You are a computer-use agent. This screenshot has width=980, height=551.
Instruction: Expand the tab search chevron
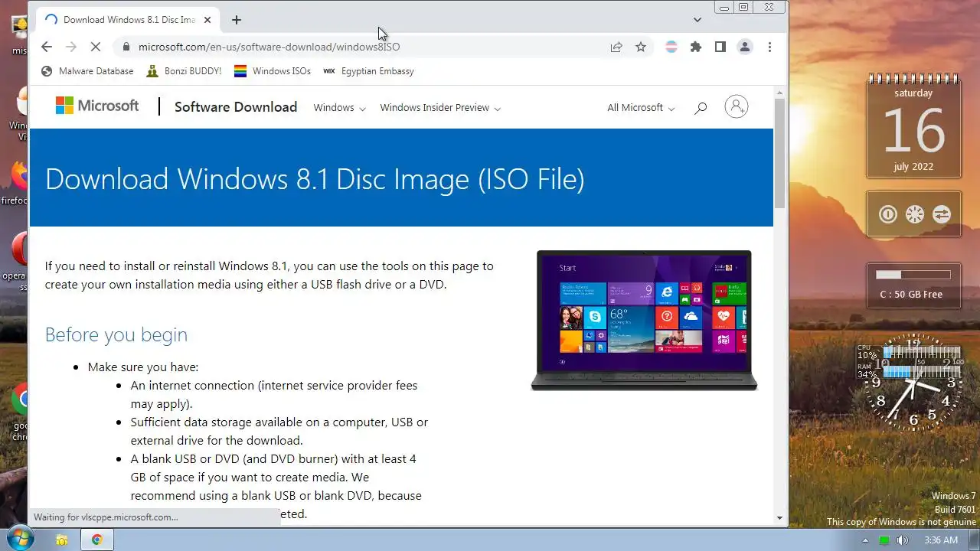tap(697, 20)
